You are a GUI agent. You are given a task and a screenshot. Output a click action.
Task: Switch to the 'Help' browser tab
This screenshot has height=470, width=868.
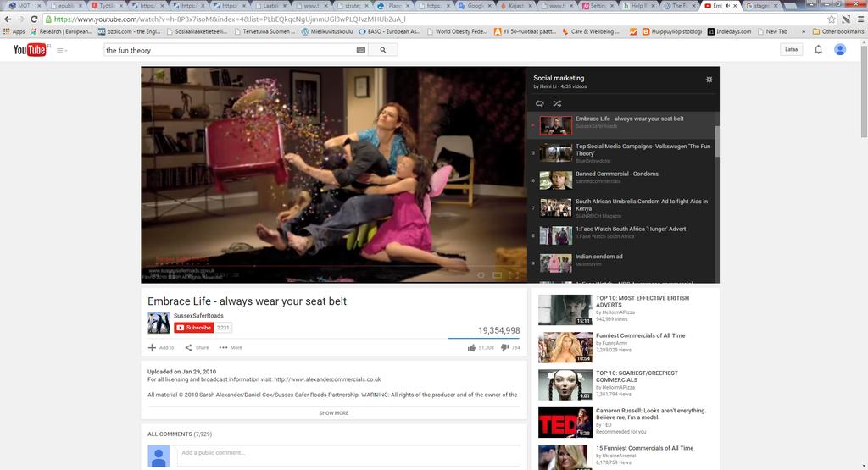[x=637, y=6]
